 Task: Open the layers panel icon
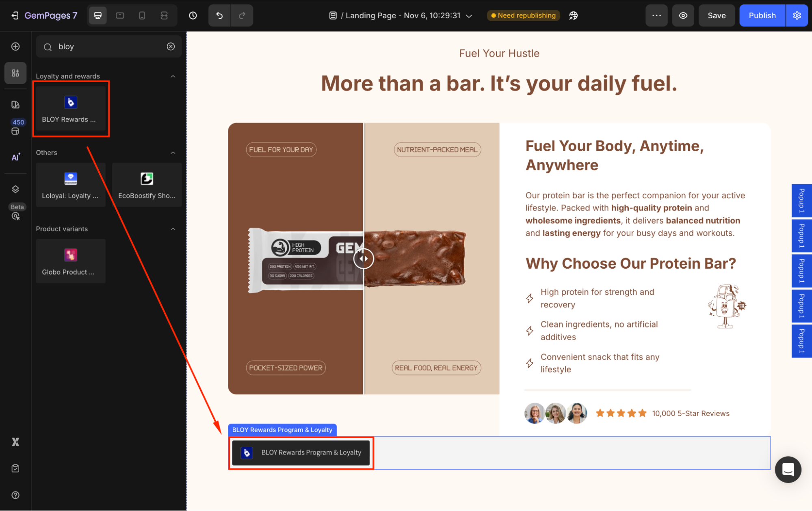[x=15, y=189]
